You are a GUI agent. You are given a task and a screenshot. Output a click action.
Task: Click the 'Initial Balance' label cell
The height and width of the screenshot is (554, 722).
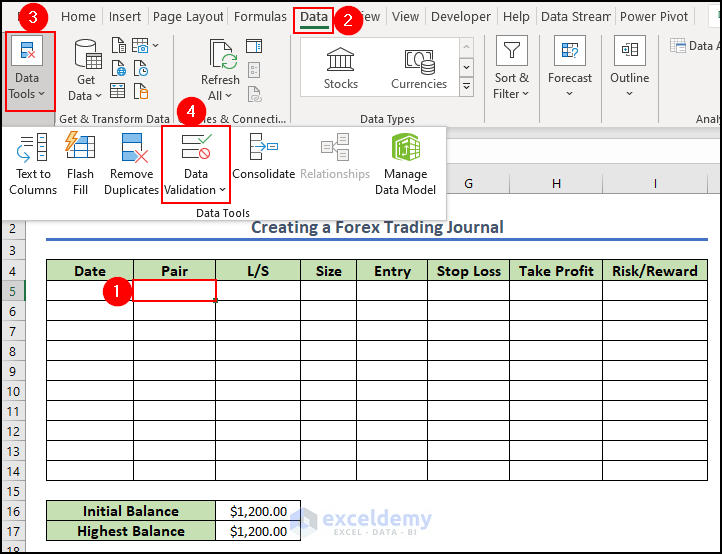[x=131, y=511]
